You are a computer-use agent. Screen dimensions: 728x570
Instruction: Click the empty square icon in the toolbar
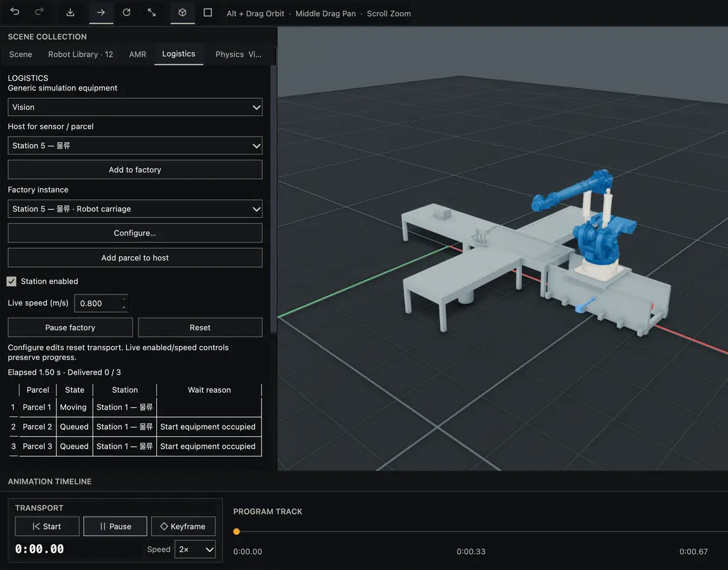click(207, 13)
